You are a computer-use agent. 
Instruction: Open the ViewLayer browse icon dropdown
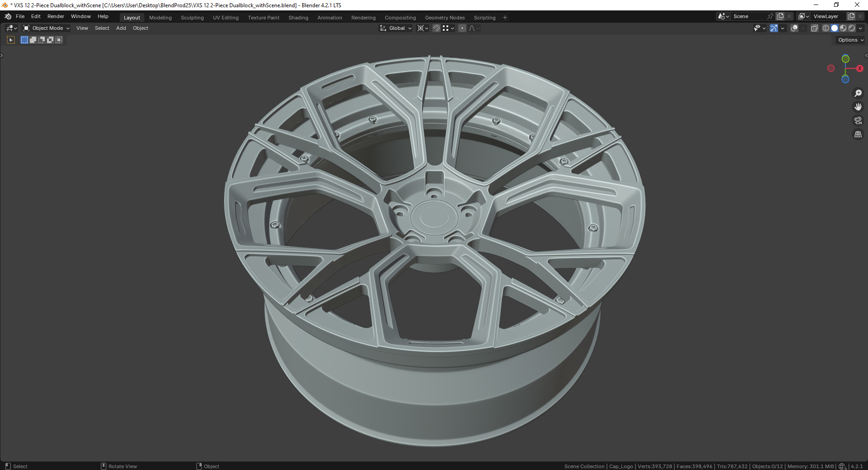(x=804, y=16)
